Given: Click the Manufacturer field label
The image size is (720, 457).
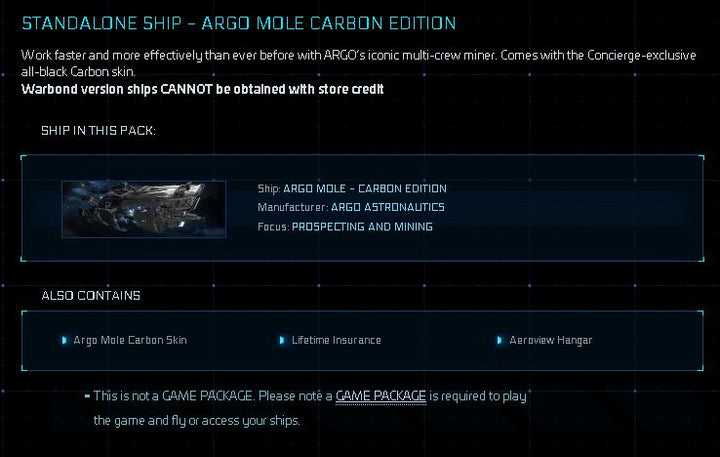Looking at the screenshot, I should (292, 207).
